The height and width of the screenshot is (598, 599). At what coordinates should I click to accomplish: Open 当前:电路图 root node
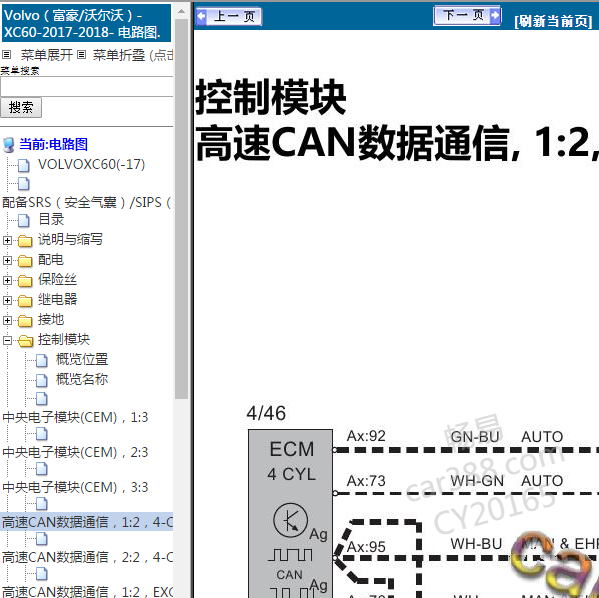(53, 144)
